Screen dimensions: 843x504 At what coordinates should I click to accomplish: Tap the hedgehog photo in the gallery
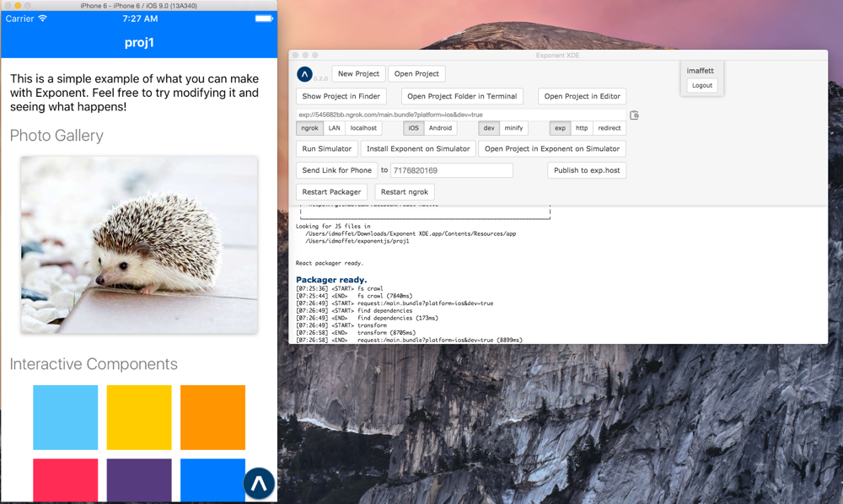(139, 245)
